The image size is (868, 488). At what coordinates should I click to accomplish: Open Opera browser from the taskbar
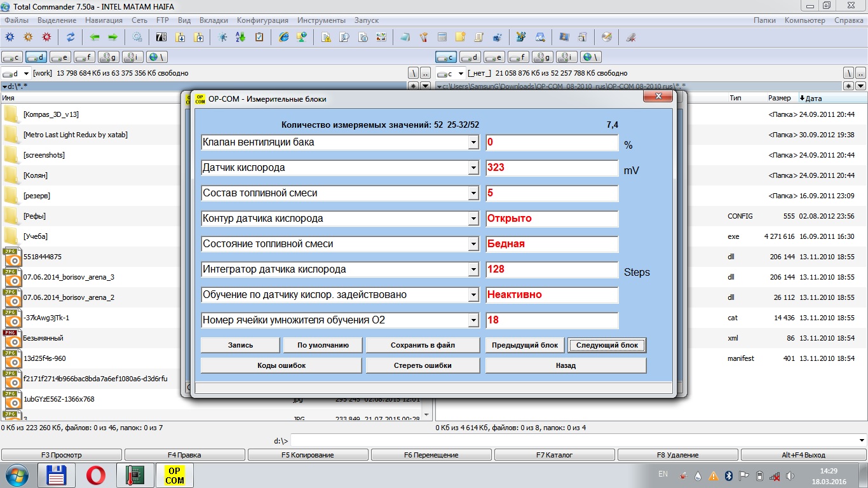(x=96, y=475)
